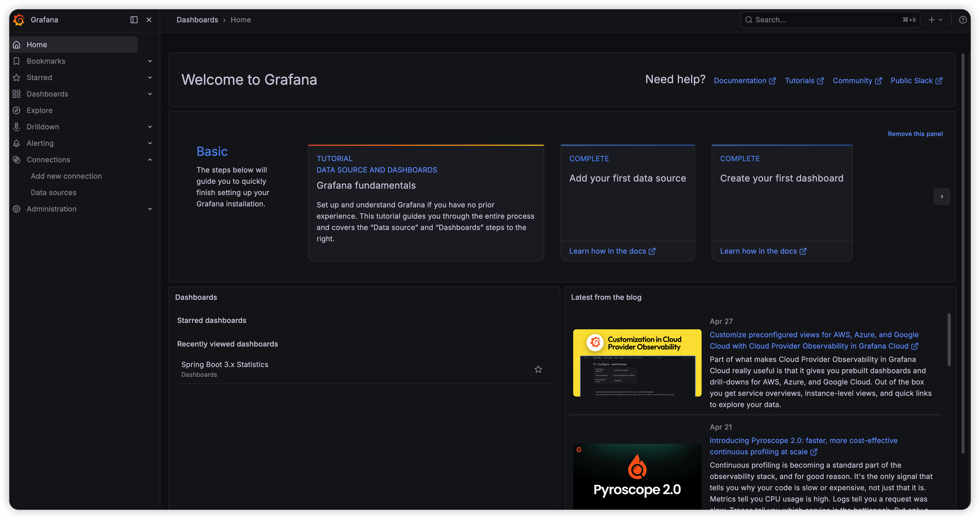The width and height of the screenshot is (980, 519).
Task: Select Data sources in sidebar
Action: coord(54,193)
